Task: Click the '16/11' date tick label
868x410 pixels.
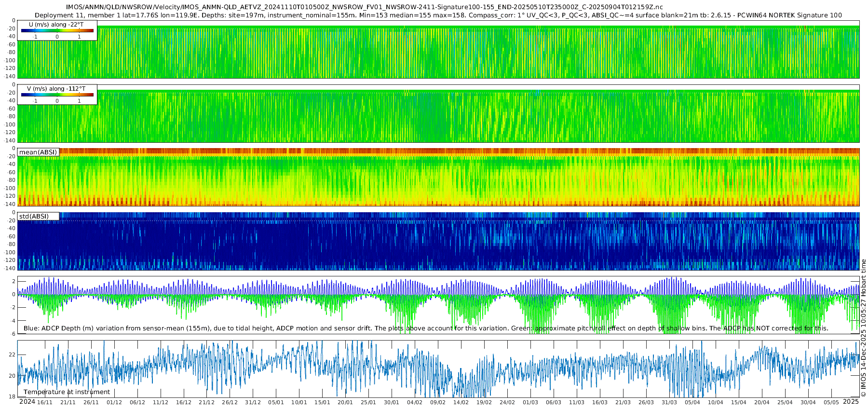Action: pyautogui.click(x=45, y=402)
